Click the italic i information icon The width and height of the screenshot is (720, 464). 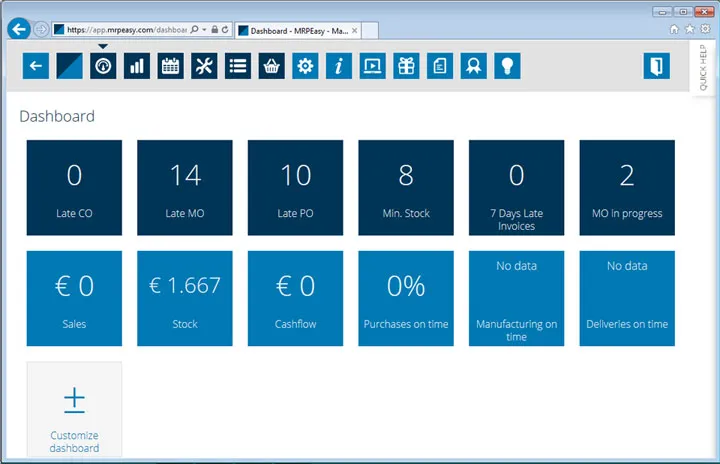pyautogui.click(x=339, y=66)
